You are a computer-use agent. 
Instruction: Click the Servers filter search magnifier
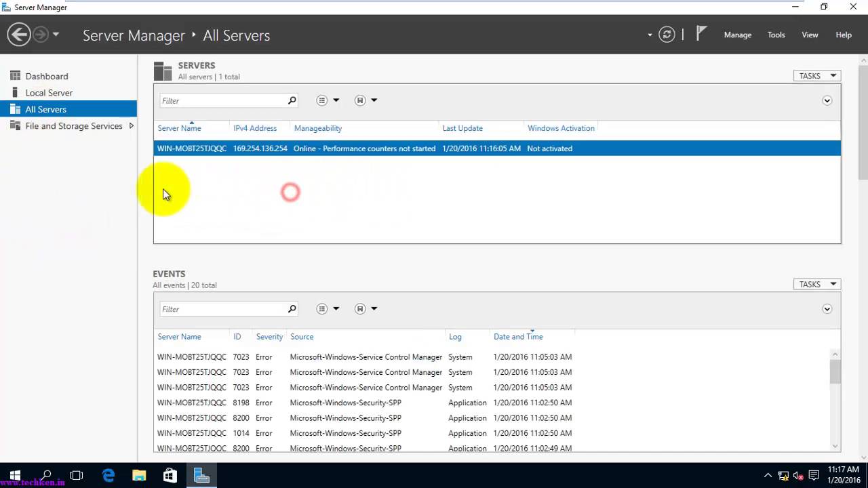click(292, 100)
